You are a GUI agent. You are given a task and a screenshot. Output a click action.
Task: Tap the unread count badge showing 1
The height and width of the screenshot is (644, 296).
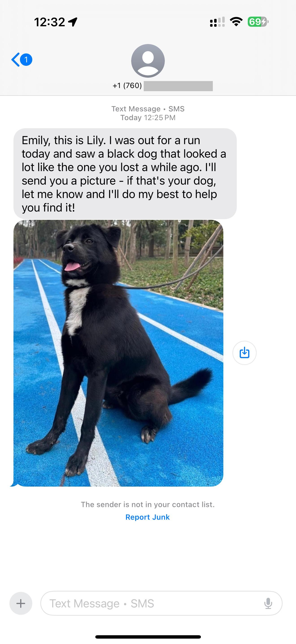click(26, 60)
